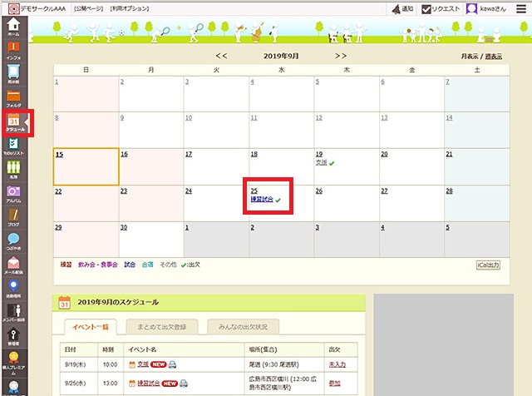Select September 15 calendar cell
Viewport: 532px width, 396px height.
click(86, 166)
